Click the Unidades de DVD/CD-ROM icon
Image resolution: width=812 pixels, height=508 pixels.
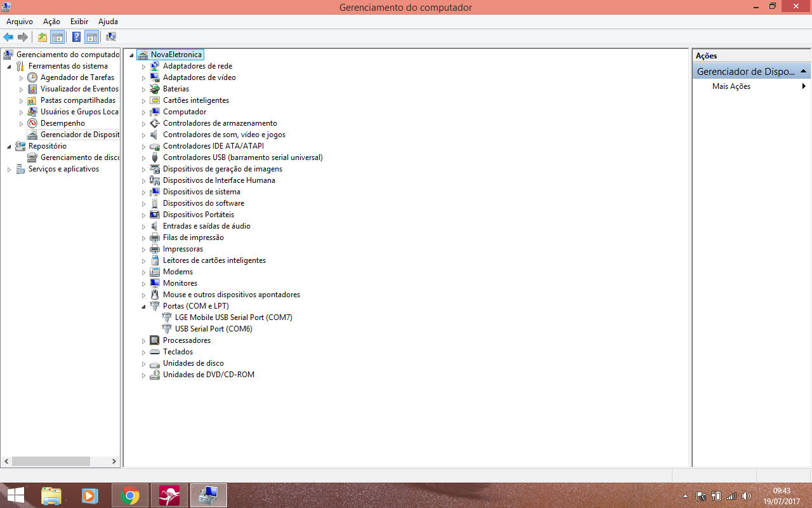pyautogui.click(x=155, y=375)
